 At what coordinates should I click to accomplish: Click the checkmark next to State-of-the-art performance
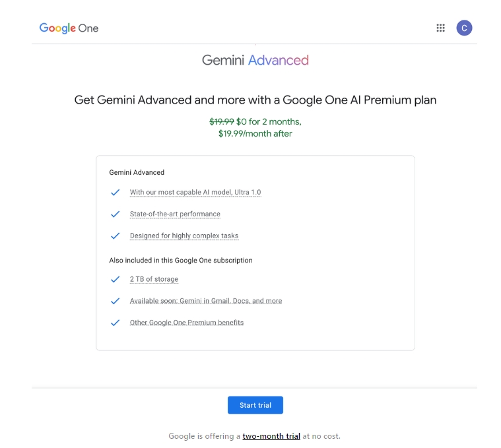(115, 214)
